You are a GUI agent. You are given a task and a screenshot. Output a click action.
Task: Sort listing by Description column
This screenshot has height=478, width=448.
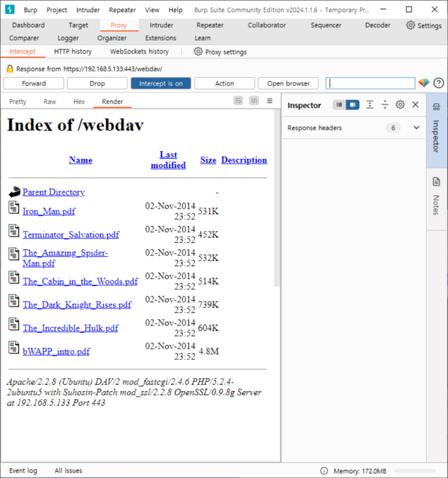(x=244, y=160)
